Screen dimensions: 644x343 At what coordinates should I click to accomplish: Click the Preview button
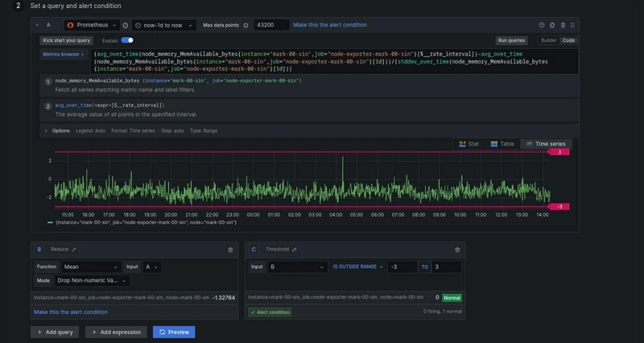[174, 332]
